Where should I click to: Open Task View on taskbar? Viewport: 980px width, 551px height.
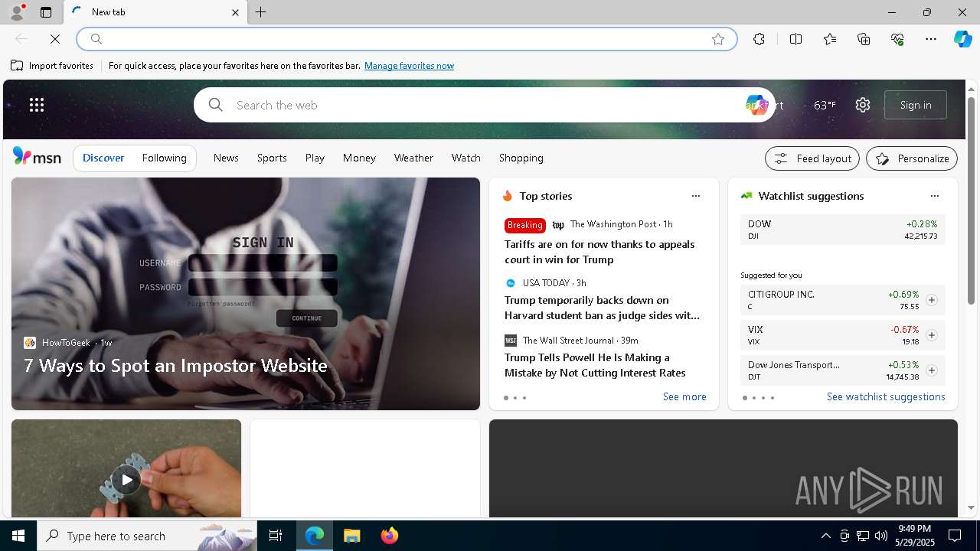[276, 536]
